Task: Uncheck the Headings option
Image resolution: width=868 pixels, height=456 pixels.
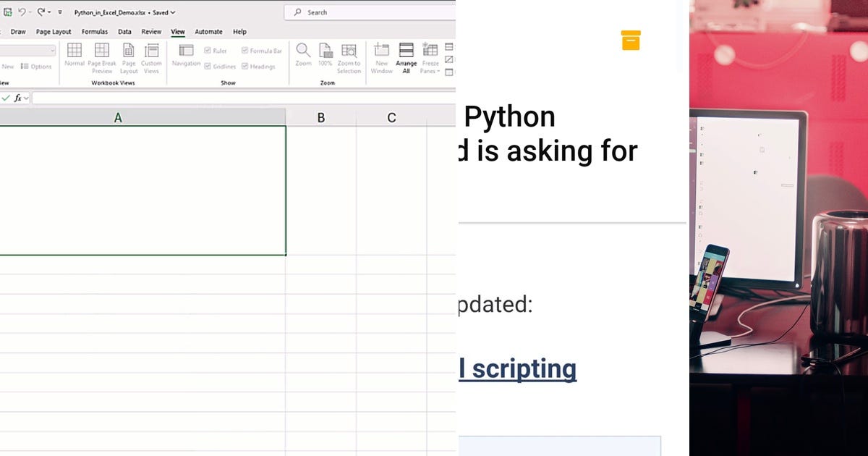Action: (244, 66)
